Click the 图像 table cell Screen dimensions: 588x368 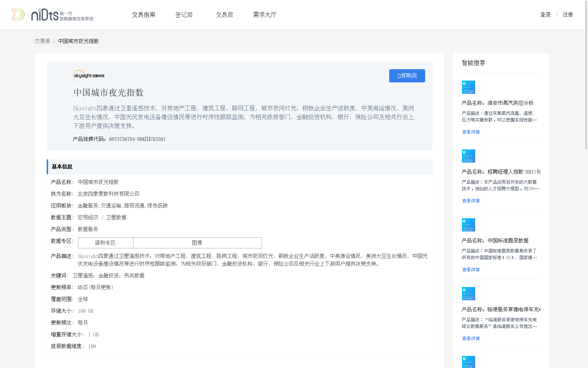point(197,243)
